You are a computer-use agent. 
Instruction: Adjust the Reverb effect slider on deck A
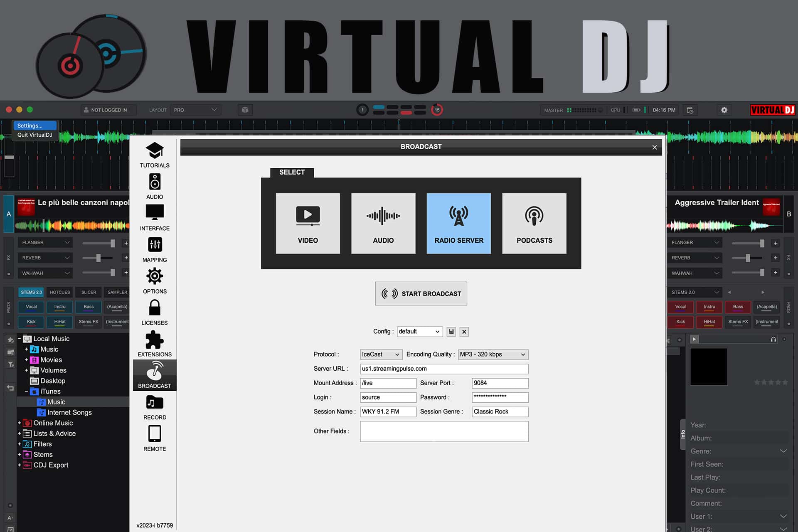point(99,258)
